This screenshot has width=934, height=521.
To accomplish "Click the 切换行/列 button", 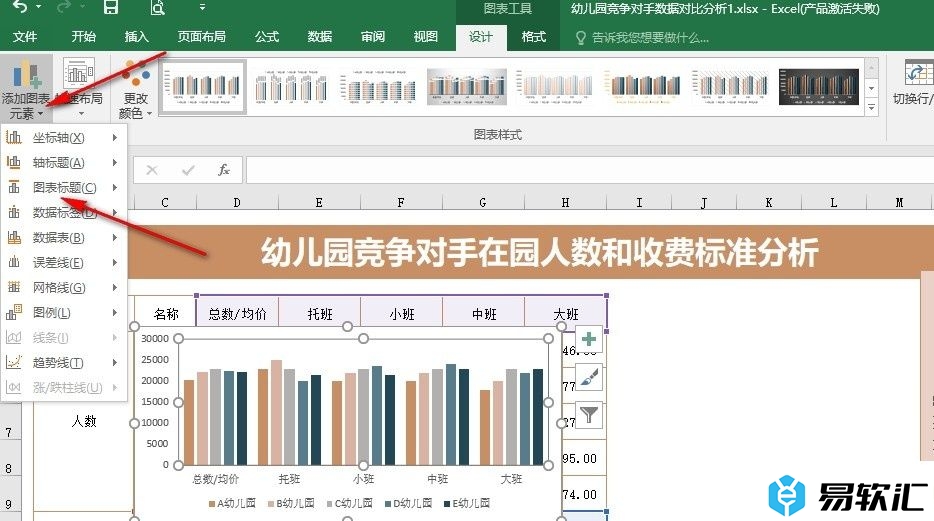I will 913,83.
